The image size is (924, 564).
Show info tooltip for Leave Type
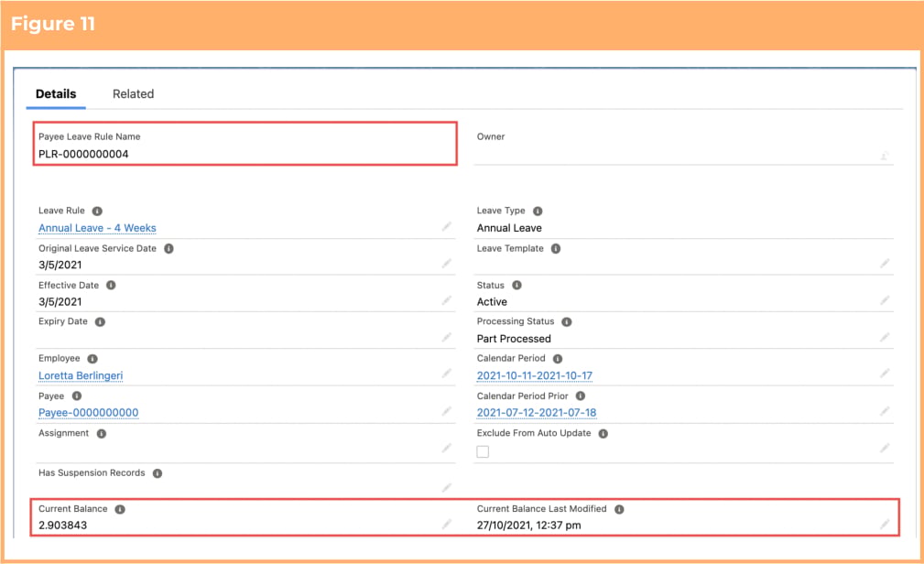[x=538, y=211]
